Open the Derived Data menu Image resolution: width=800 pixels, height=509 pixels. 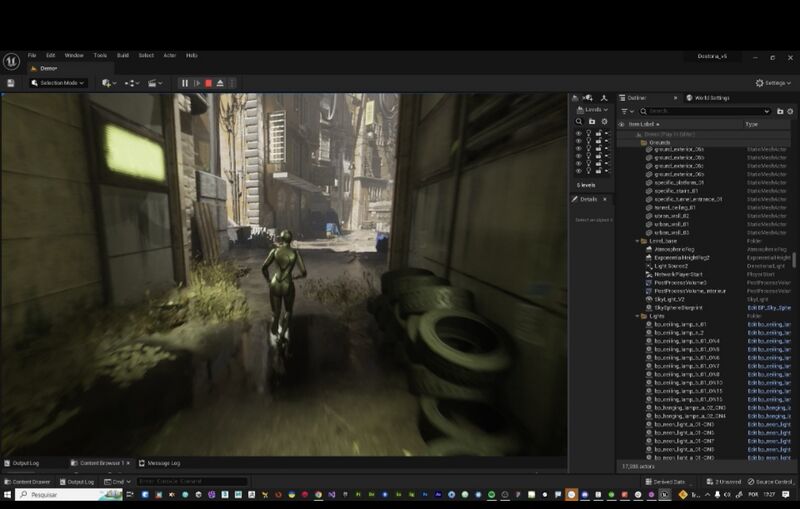coord(665,481)
